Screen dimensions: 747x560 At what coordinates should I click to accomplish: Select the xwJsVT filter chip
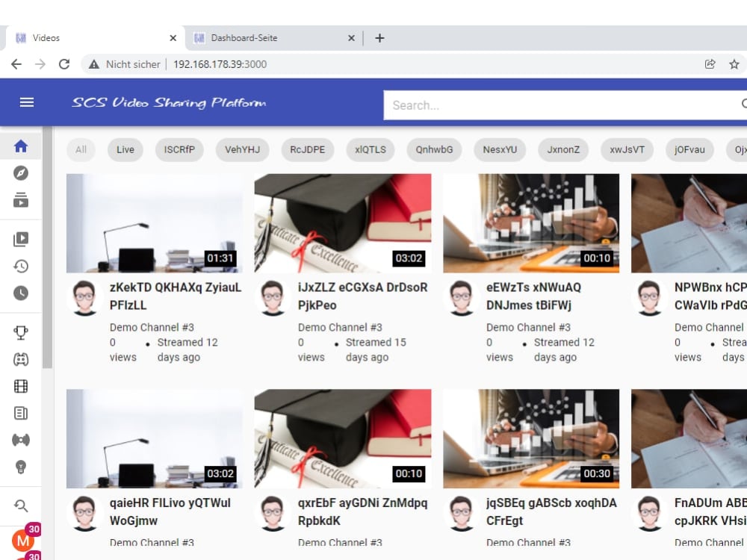(x=627, y=149)
